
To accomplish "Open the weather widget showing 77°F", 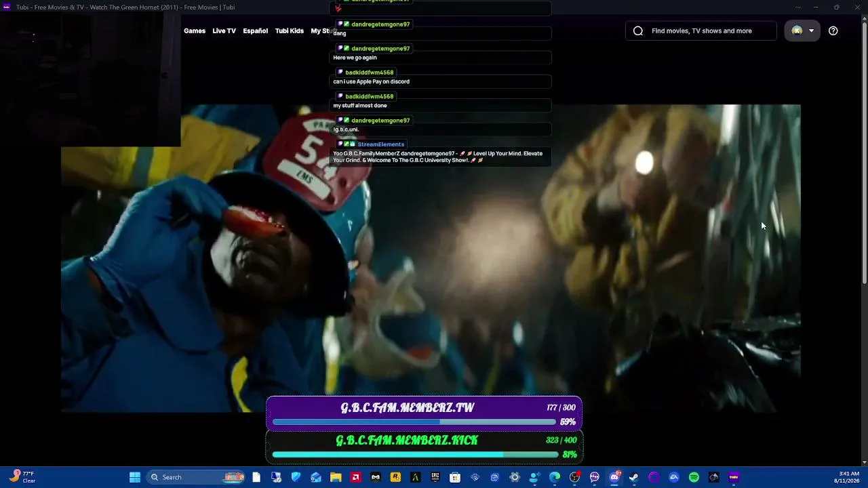I will tap(22, 477).
